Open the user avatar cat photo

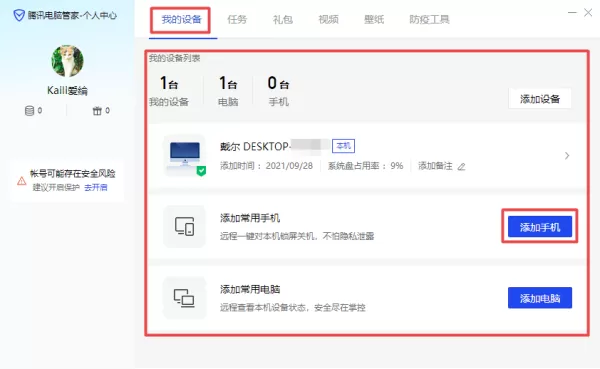[67, 61]
